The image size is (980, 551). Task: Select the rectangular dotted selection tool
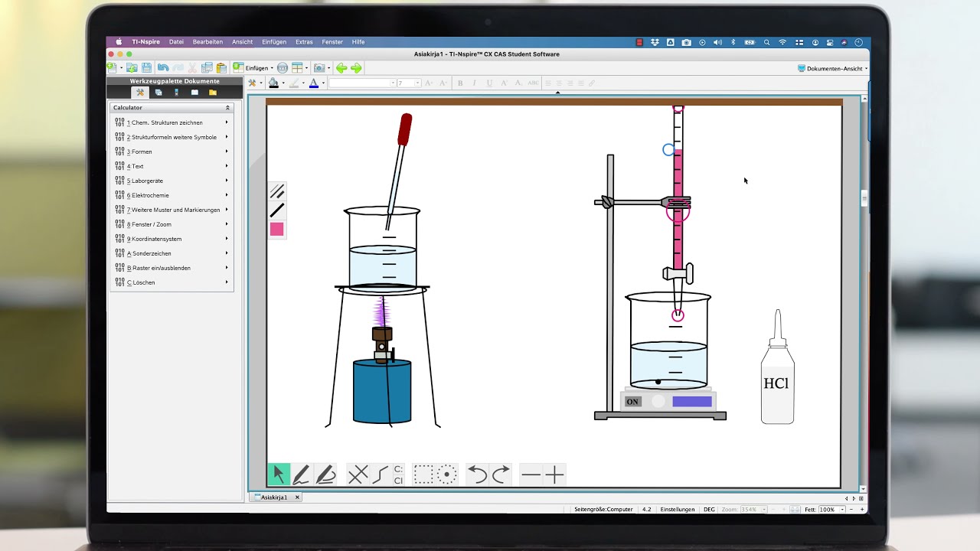[x=423, y=474]
